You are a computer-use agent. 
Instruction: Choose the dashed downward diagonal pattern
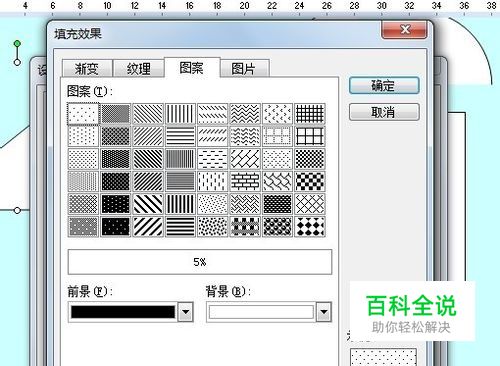pyautogui.click(x=213, y=114)
